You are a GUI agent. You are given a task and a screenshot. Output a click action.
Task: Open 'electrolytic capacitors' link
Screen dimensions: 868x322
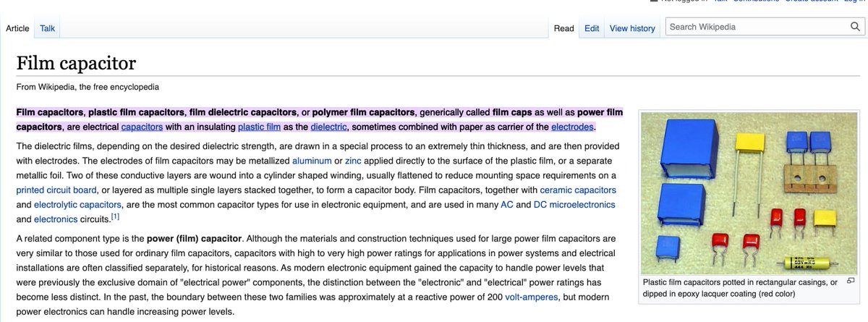pos(77,205)
